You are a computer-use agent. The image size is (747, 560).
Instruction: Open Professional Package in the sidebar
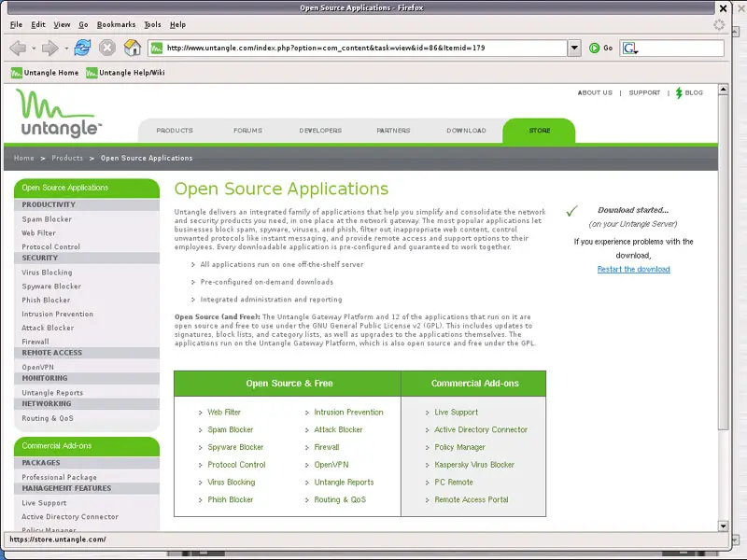click(59, 477)
